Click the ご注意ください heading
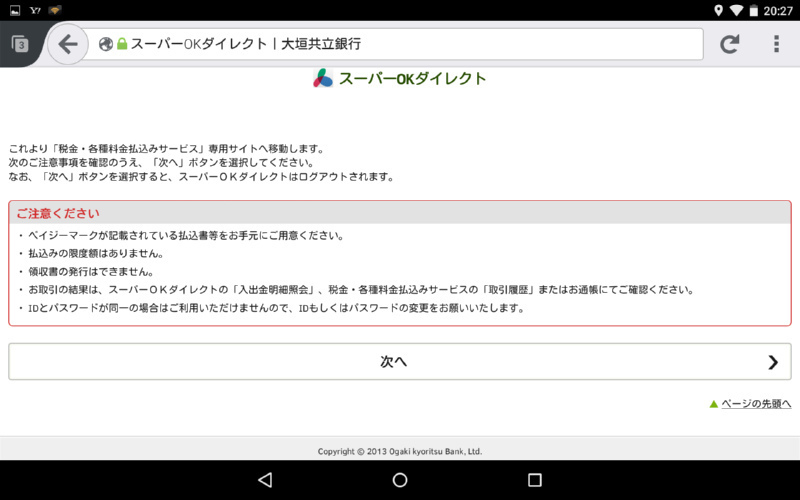Image resolution: width=800 pixels, height=500 pixels. [x=58, y=213]
